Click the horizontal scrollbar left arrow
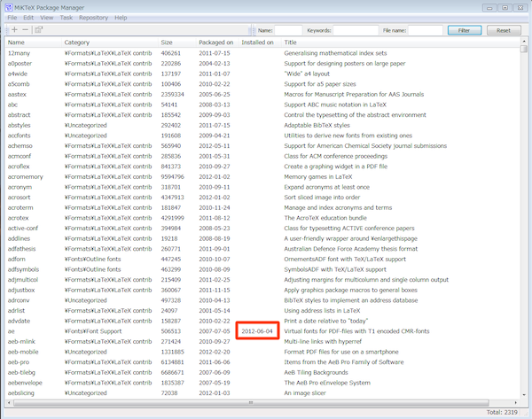The width and height of the screenshot is (532, 419). pos(9,403)
